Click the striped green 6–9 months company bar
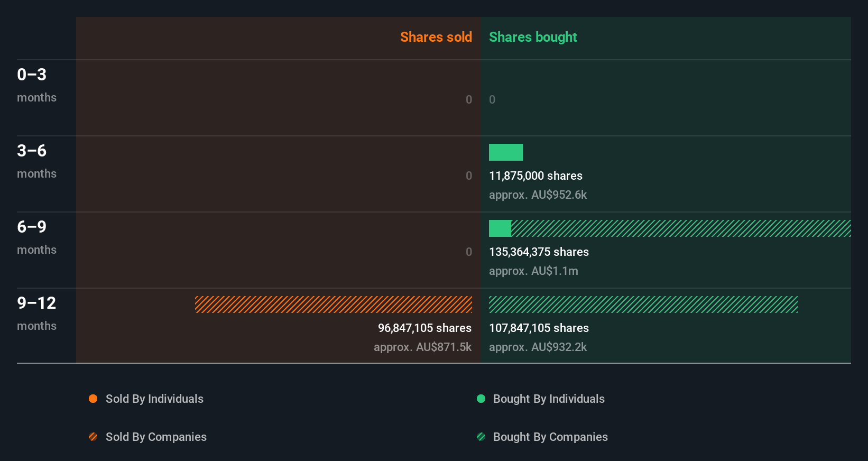The height and width of the screenshot is (461, 868). 681,228
